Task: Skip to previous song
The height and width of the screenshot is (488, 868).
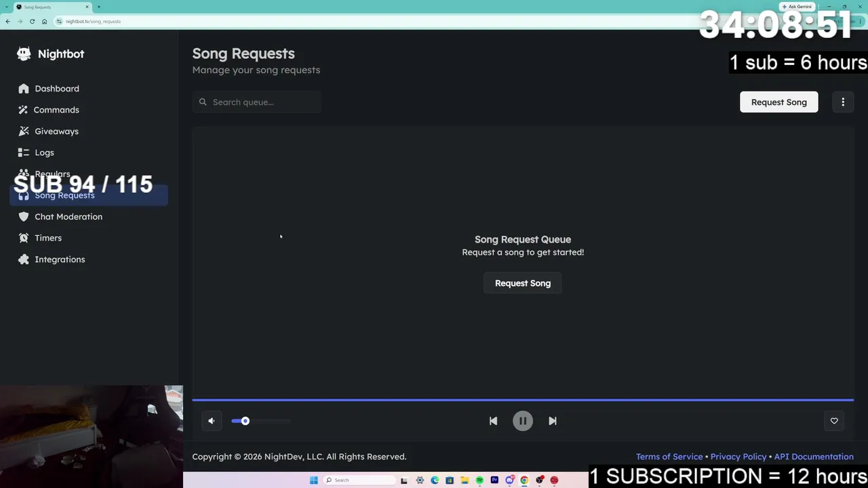Action: click(x=493, y=421)
